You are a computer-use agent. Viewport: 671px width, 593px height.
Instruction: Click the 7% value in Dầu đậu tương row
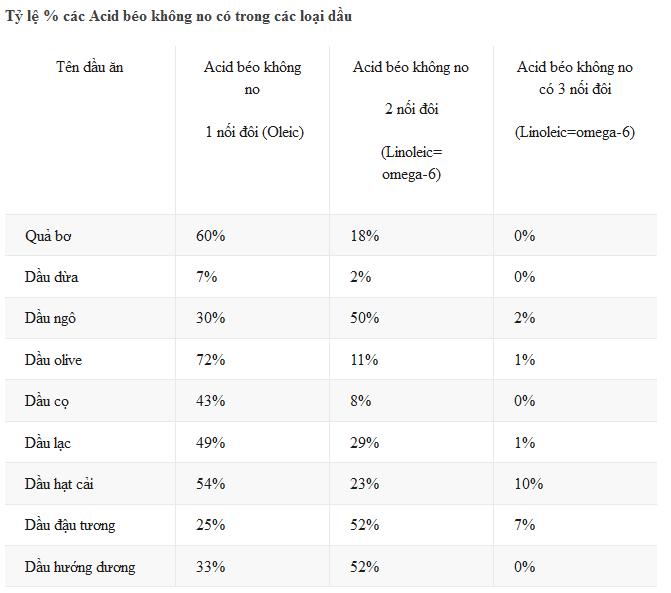click(x=525, y=525)
